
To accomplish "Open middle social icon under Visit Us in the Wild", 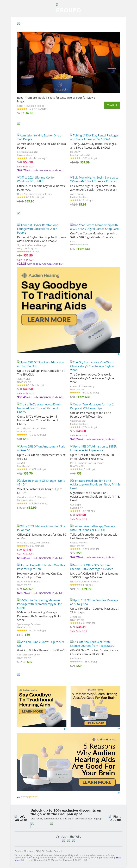I will click(68, 840).
